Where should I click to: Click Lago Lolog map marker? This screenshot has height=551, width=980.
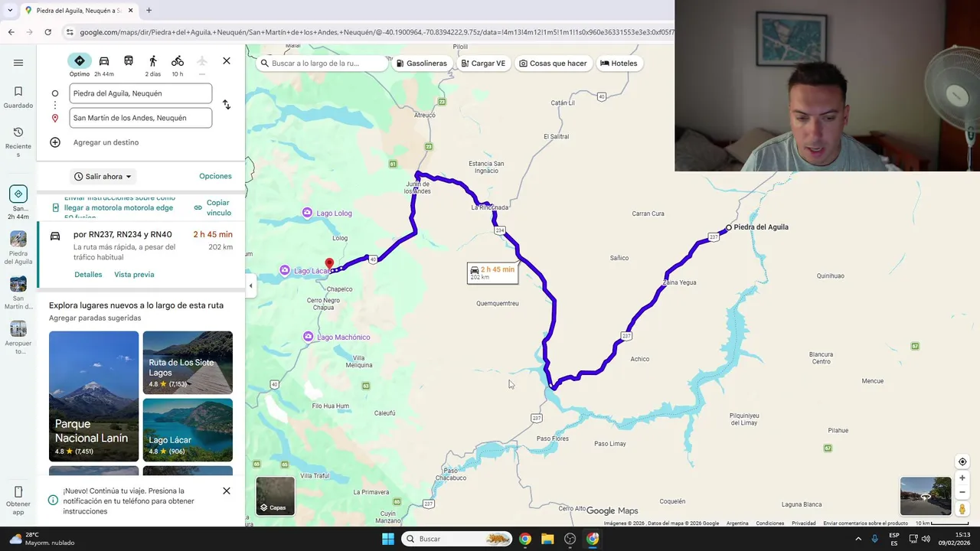(307, 213)
